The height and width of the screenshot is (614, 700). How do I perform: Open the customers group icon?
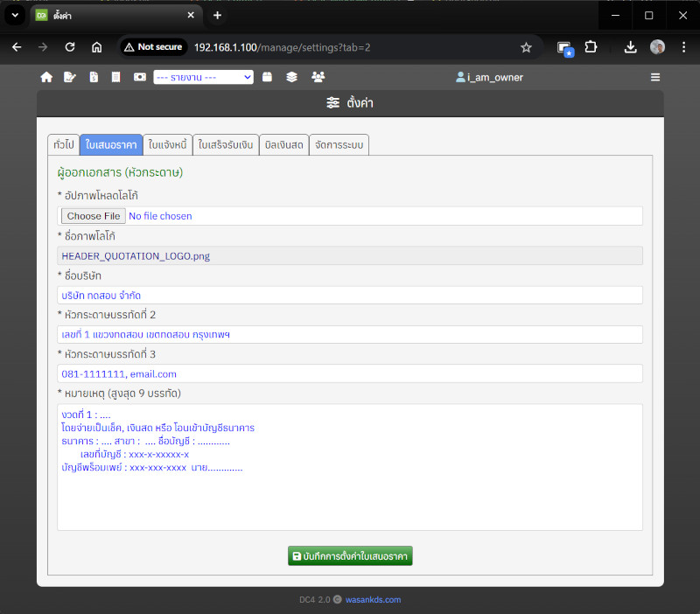pyautogui.click(x=318, y=77)
